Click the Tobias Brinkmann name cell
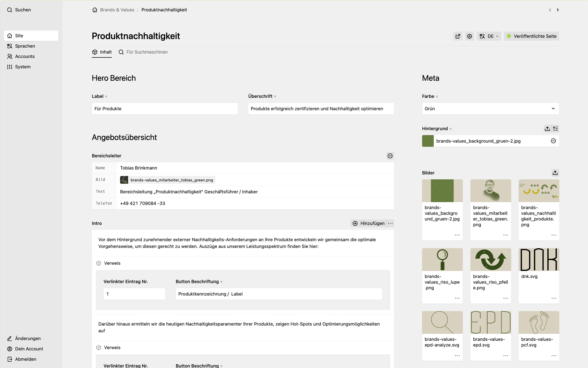 pyautogui.click(x=255, y=168)
